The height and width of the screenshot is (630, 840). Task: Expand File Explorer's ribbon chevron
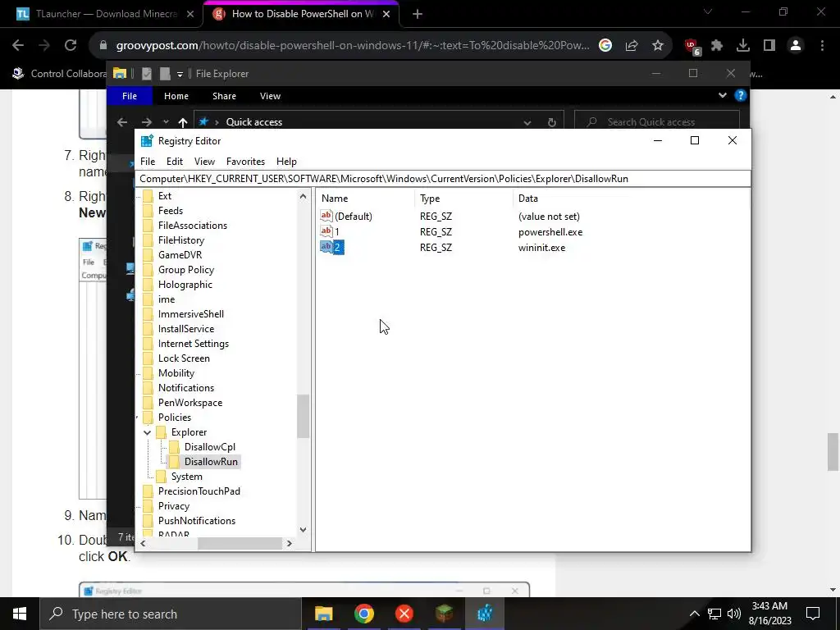coord(722,95)
